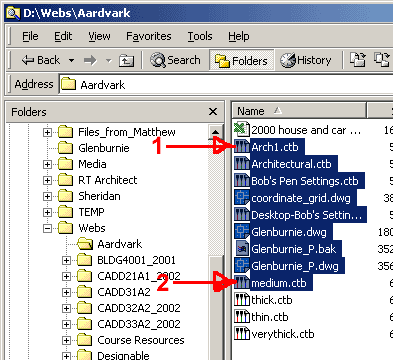Open the View menu
Viewport: 393px width, 360px height.
(99, 36)
